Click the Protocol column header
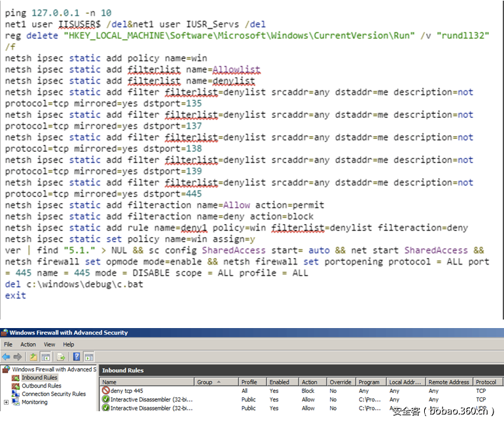Screen dimensions: 504x423 (x=486, y=382)
